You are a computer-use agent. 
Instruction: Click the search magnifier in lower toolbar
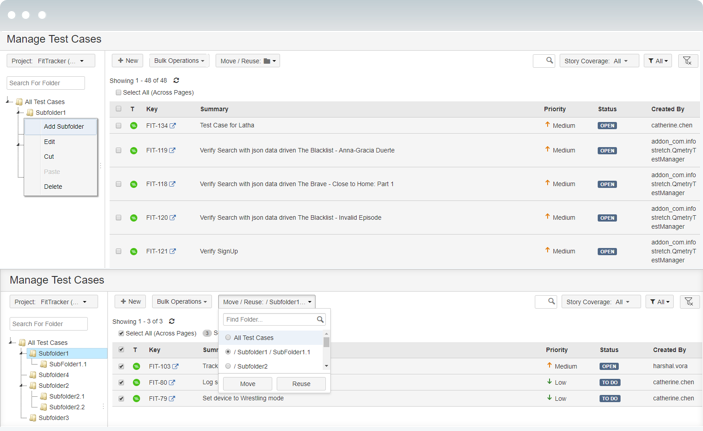click(x=551, y=301)
